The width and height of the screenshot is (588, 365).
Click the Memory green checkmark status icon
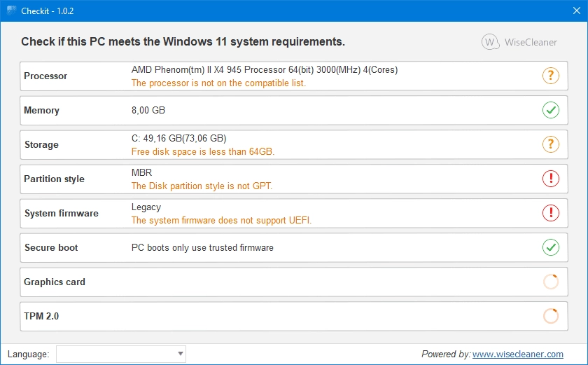pos(550,110)
